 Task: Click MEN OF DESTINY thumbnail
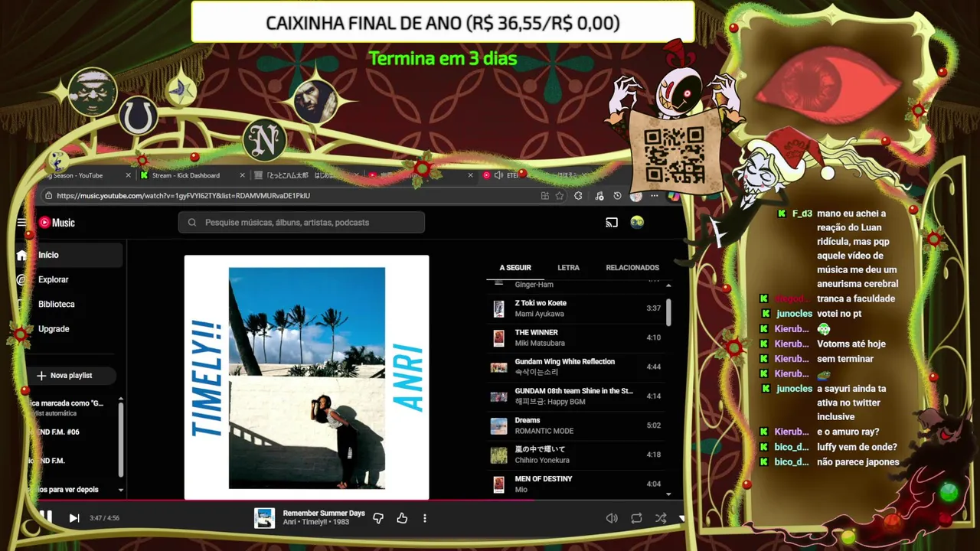(x=499, y=484)
